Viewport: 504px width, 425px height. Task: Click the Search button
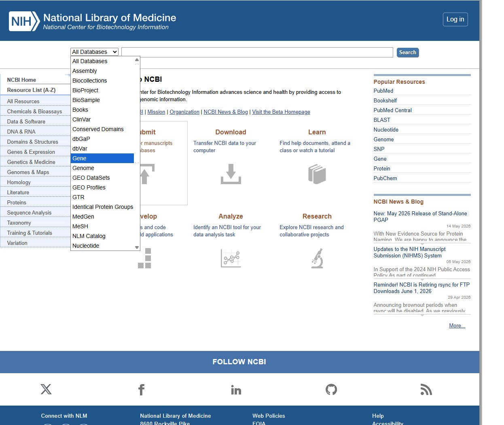pos(408,52)
